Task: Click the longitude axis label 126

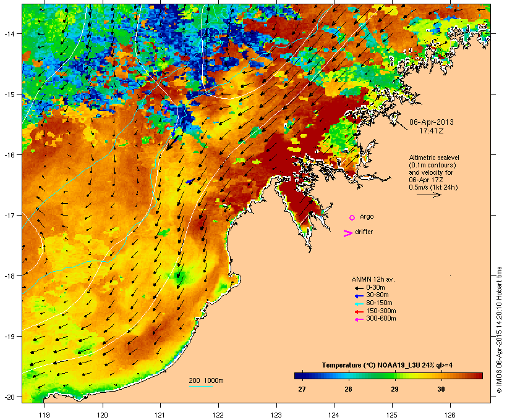Action: (x=450, y=415)
